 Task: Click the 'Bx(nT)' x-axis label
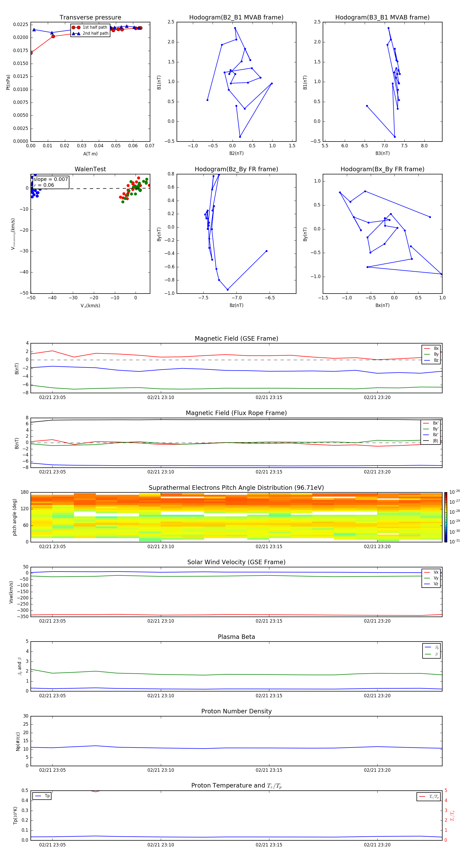point(382,305)
